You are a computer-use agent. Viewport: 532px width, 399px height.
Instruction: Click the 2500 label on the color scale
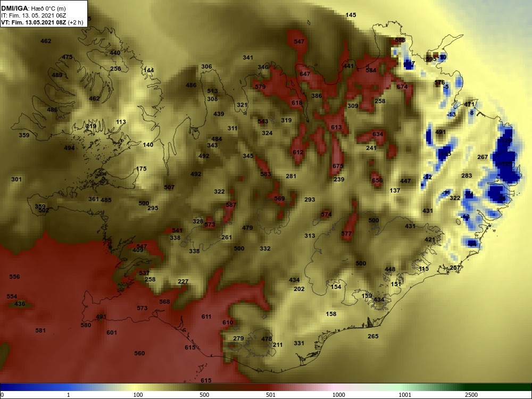471,395
